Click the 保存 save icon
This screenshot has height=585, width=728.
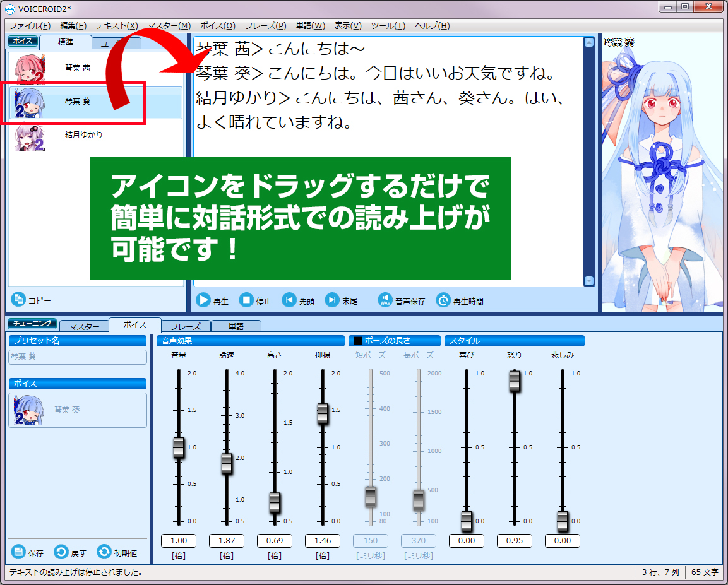(18, 552)
